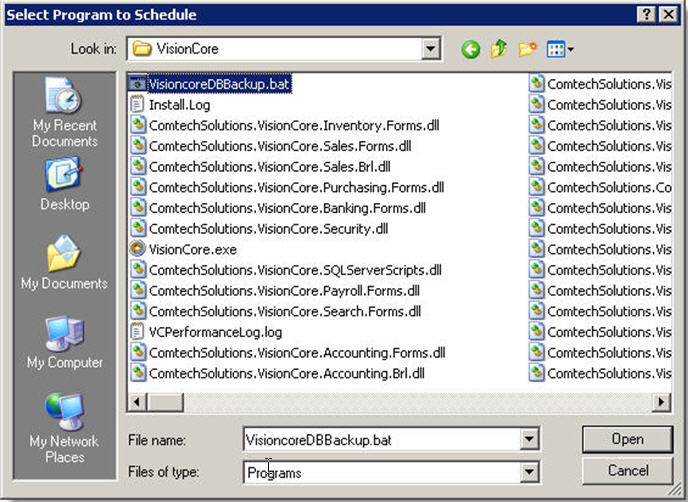Viewport: 688px width, 502px height.
Task: Expand the Look in folder dropdown
Action: (x=431, y=49)
